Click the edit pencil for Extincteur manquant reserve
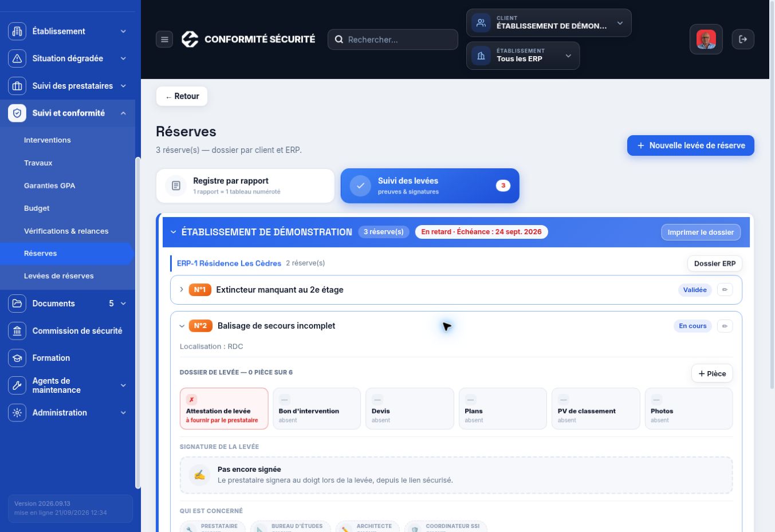 pos(725,290)
